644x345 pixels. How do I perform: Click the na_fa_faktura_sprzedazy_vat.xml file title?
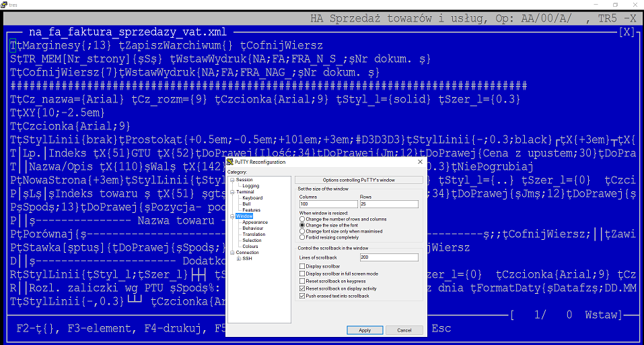pos(128,32)
